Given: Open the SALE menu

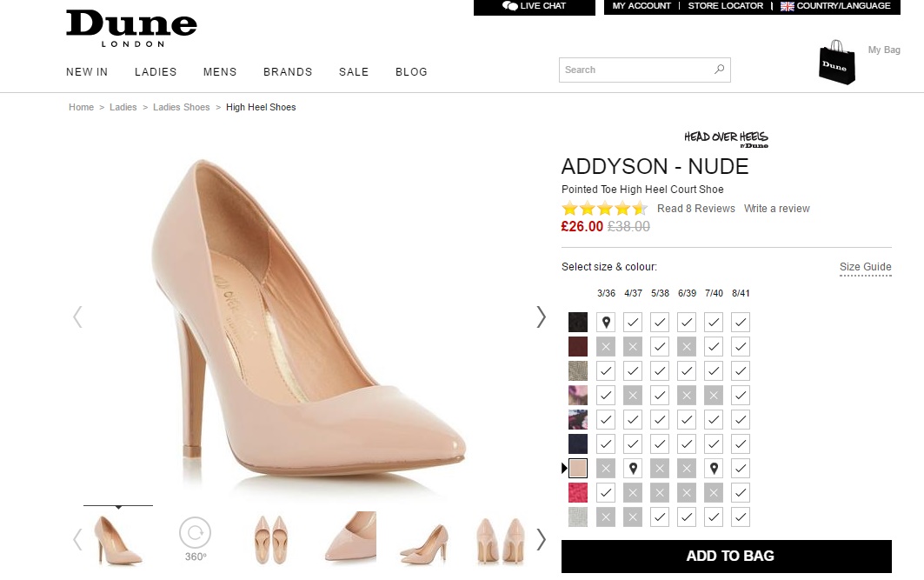Looking at the screenshot, I should click(354, 72).
